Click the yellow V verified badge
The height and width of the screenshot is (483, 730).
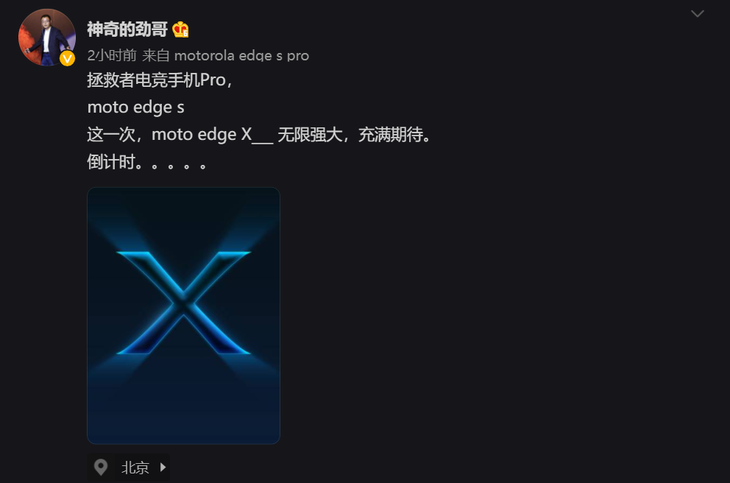click(68, 59)
